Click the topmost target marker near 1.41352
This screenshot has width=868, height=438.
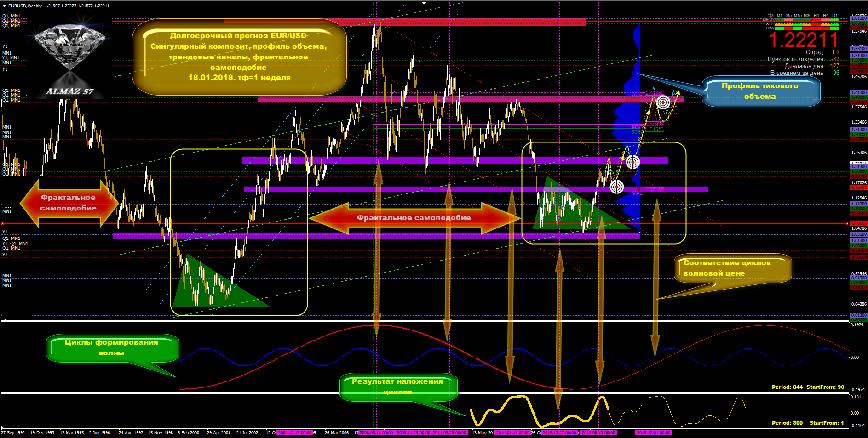663,102
